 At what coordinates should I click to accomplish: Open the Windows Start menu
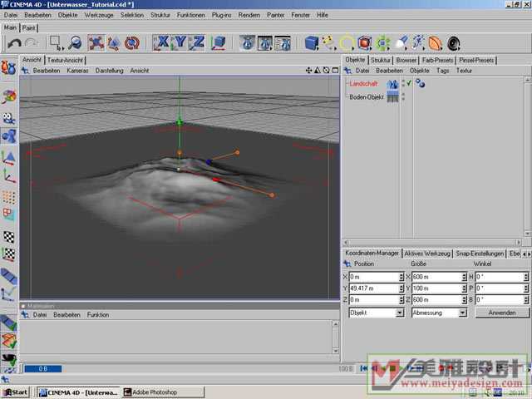pos(15,392)
